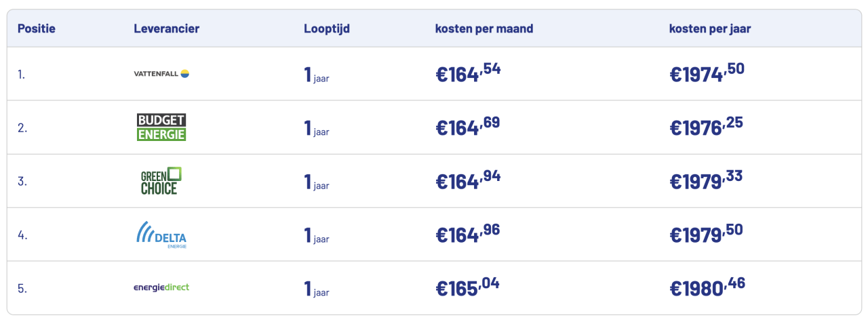Select the €164,54 monthly cost

tap(468, 73)
